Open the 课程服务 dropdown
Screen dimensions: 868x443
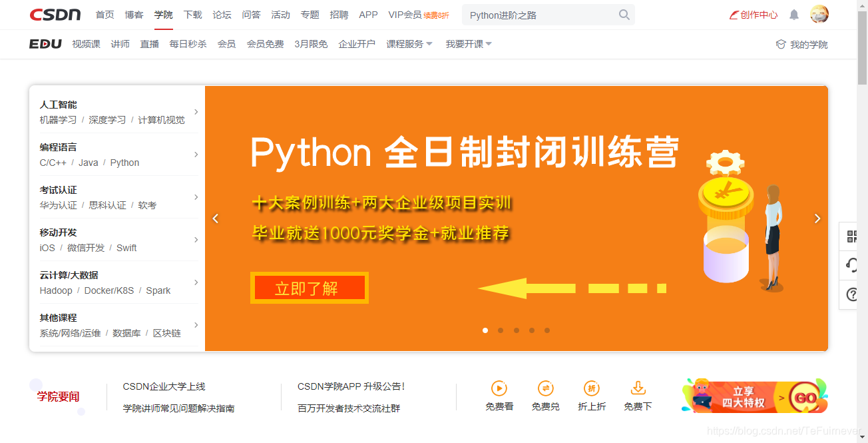point(405,44)
